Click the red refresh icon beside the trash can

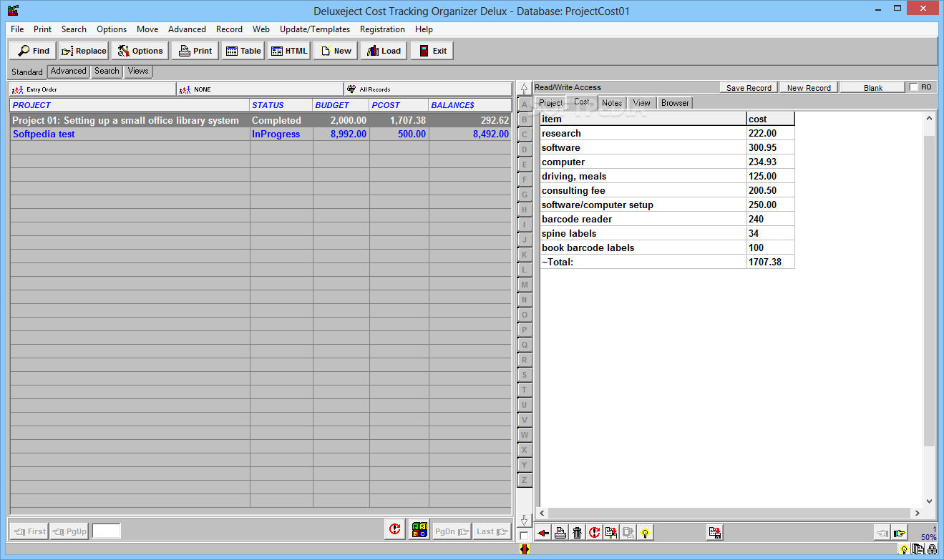[x=594, y=533]
